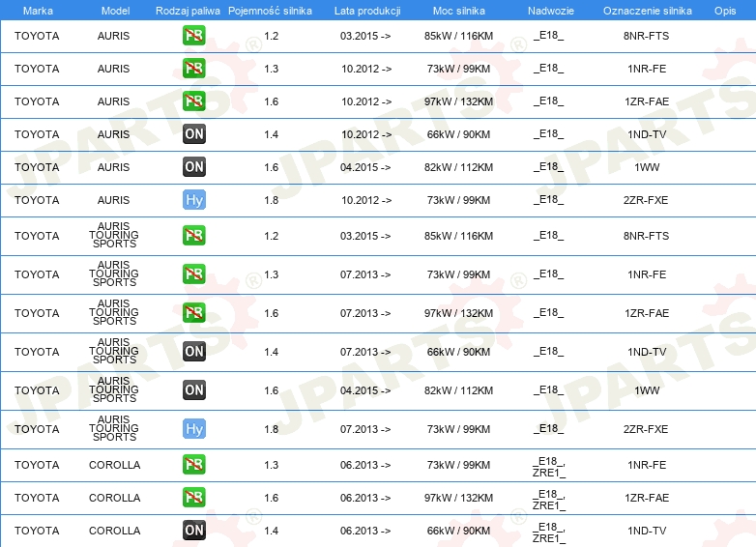This screenshot has width=756, height=547.
Task: Click COROLLA model in 1ND-TV row
Action: pos(114,531)
